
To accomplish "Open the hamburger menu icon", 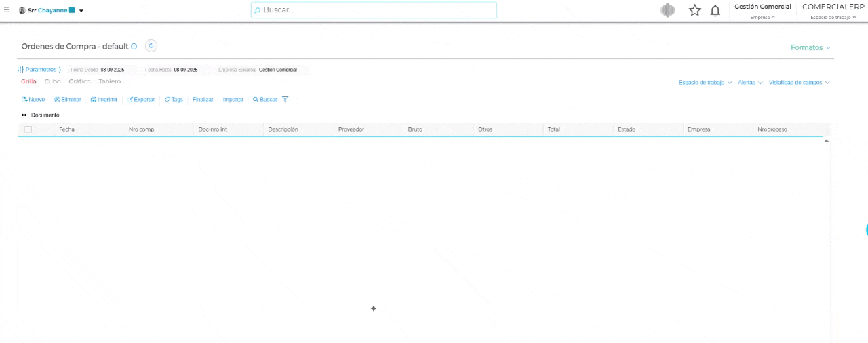I will tap(7, 10).
